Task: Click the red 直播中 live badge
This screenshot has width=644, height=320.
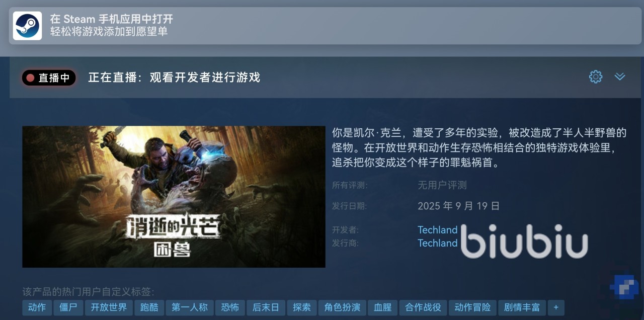Action: point(49,77)
